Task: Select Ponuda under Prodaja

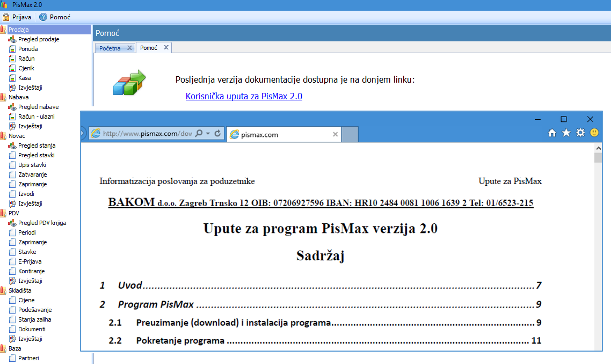Action: [28, 49]
